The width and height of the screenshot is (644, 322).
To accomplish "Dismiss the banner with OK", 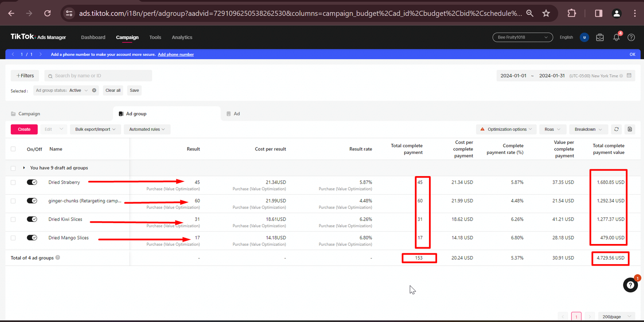I will [x=632, y=54].
